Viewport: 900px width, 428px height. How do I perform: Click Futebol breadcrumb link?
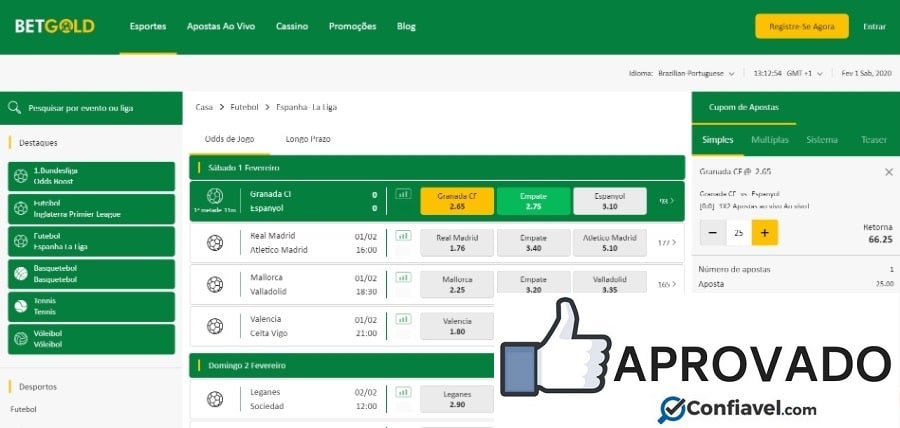point(244,107)
